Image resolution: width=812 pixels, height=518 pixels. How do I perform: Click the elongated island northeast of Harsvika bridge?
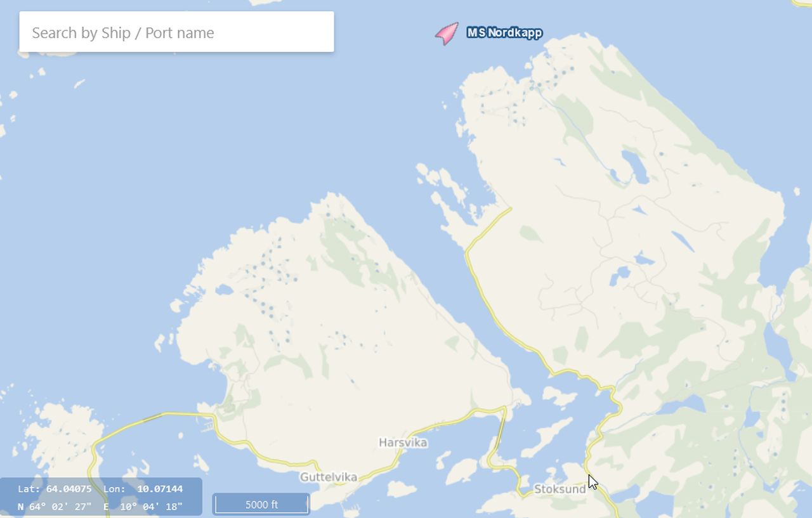(546, 436)
